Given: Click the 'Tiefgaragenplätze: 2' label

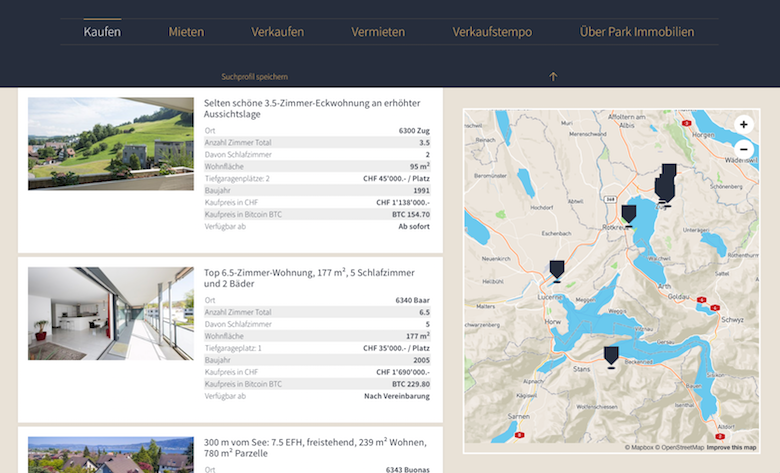Looking at the screenshot, I should tap(237, 179).
